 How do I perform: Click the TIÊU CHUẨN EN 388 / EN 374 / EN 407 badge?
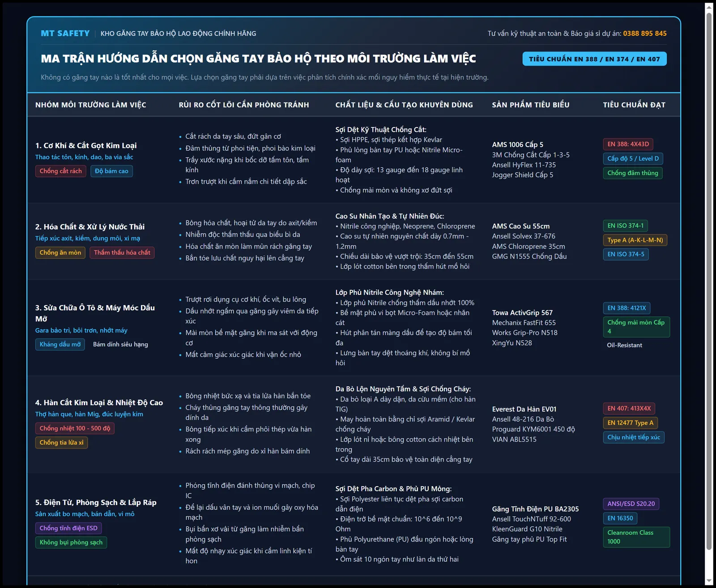pyautogui.click(x=594, y=59)
